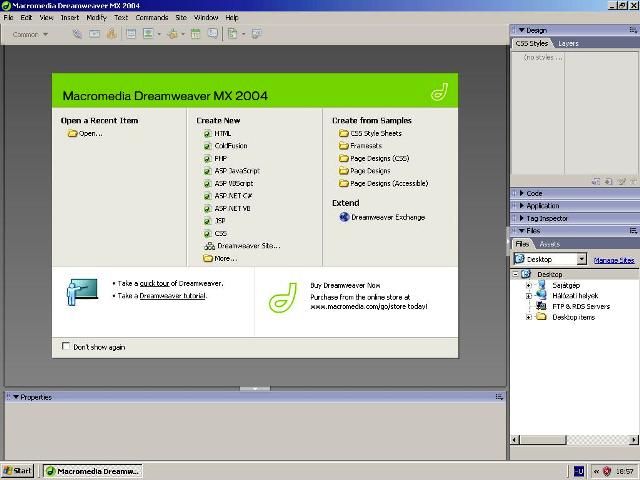Click the Comment icon in Insert toolbar
The height and width of the screenshot is (480, 640).
click(212, 34)
